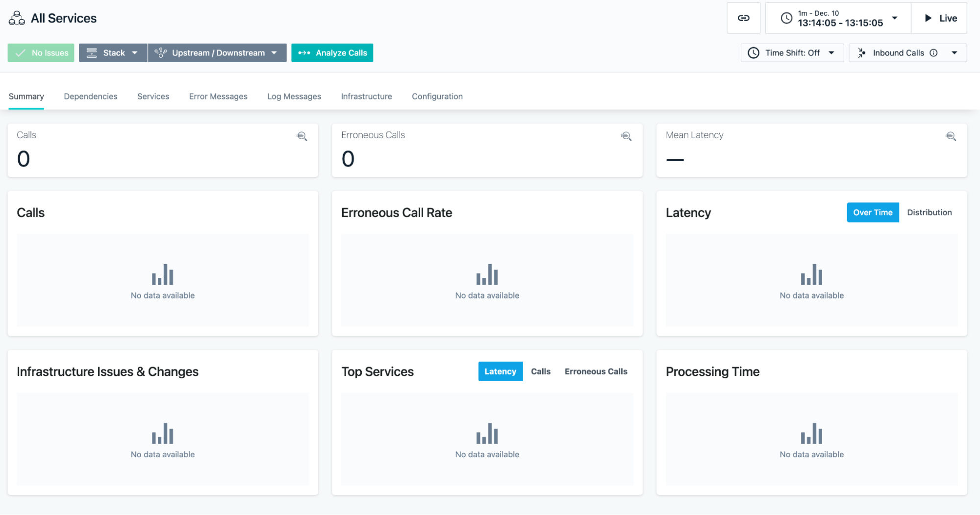Screen dimensions: 980x515
Task: Click the No Issues status button
Action: point(41,53)
